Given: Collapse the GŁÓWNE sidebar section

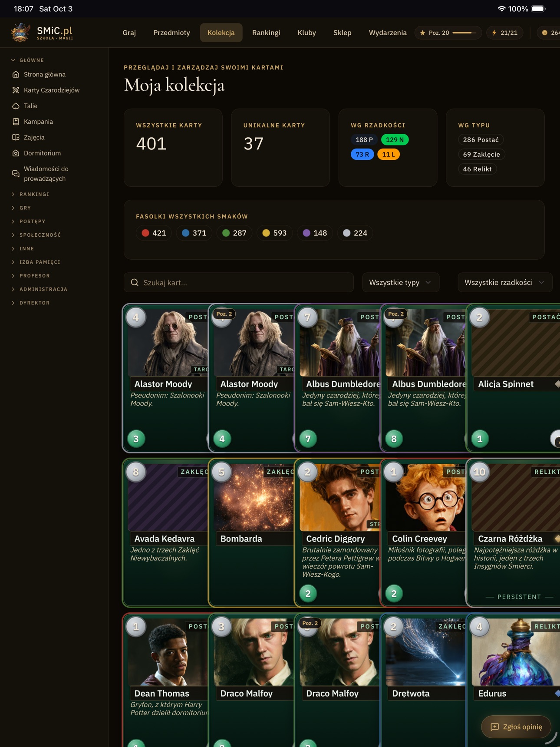Looking at the screenshot, I should [28, 60].
